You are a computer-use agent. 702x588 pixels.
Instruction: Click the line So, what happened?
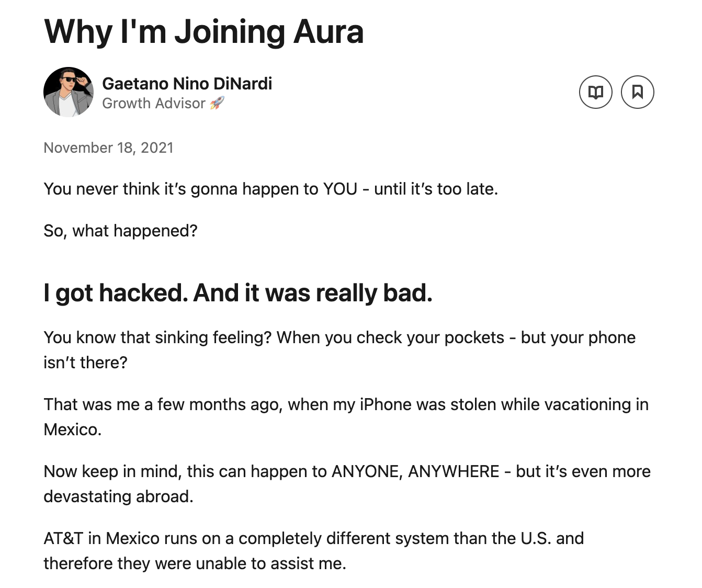pyautogui.click(x=121, y=231)
